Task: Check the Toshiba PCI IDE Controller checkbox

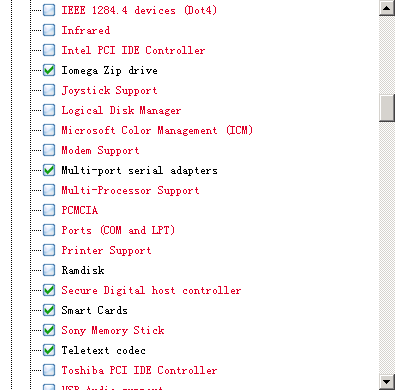Action: click(x=49, y=370)
